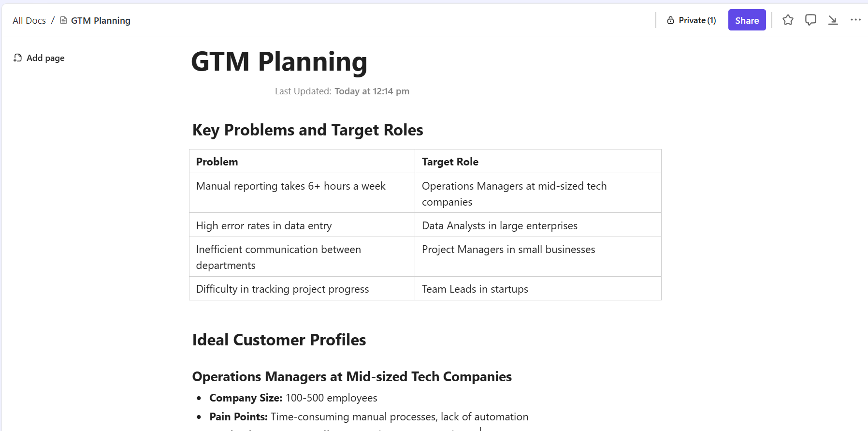Screen dimensions: 868x431
Task: Favorite the doc using the star icon
Action: (788, 20)
